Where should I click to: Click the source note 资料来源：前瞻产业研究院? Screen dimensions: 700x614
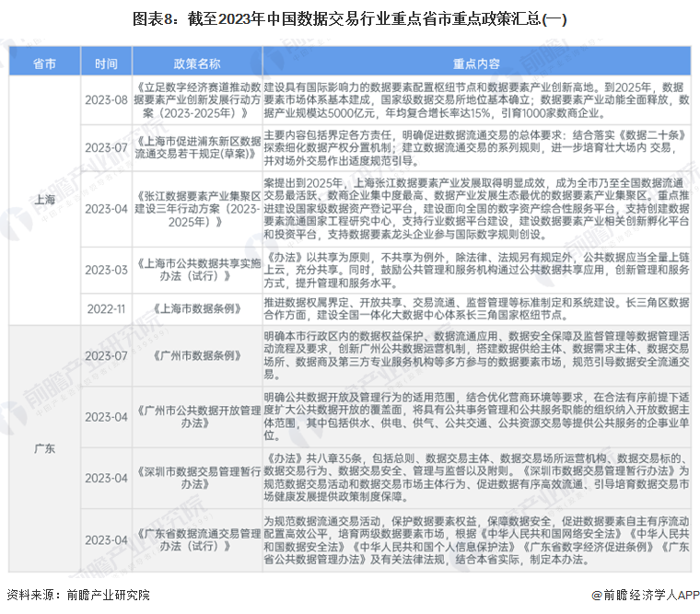tap(78, 595)
